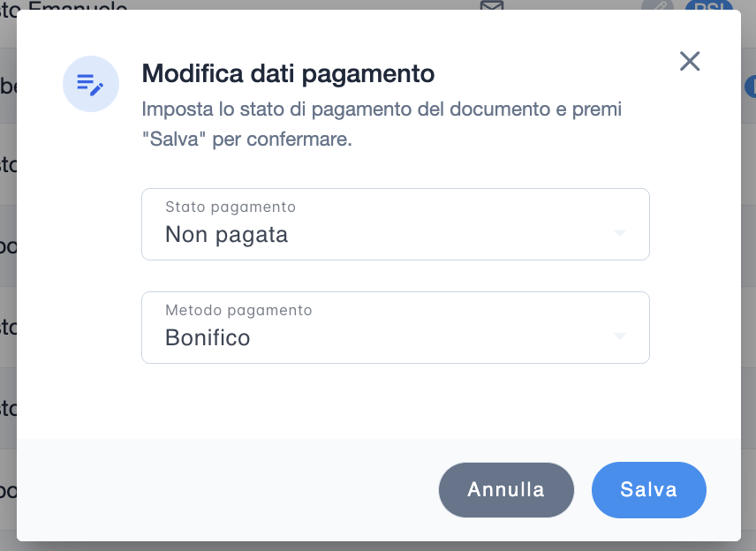Click the edit-list icon beside the dialog title
756x551 pixels.
coord(90,84)
